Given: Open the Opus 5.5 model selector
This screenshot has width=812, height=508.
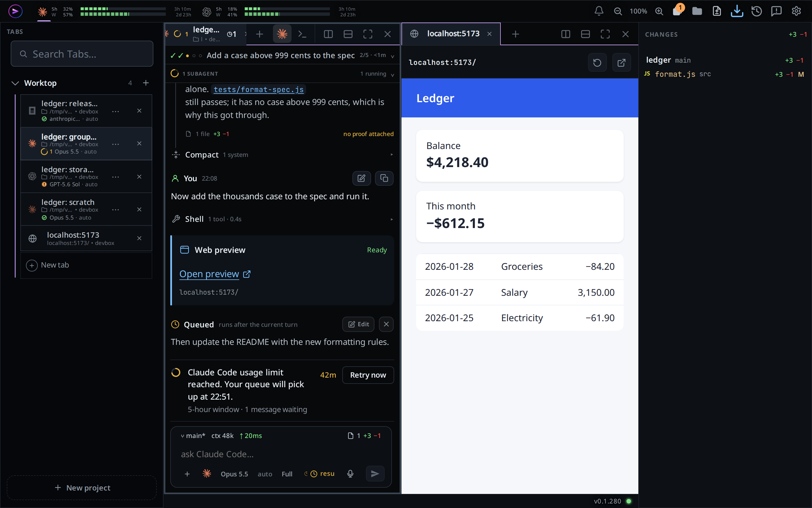Looking at the screenshot, I should coord(234,474).
